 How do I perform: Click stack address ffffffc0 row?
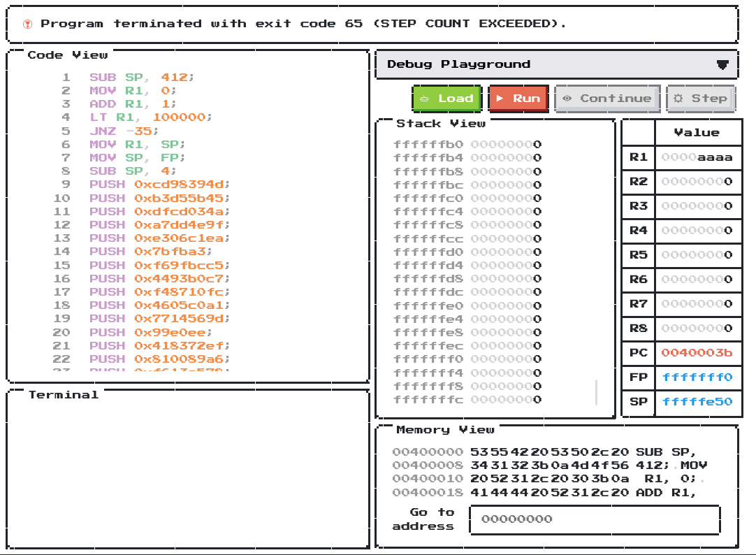[467, 199]
